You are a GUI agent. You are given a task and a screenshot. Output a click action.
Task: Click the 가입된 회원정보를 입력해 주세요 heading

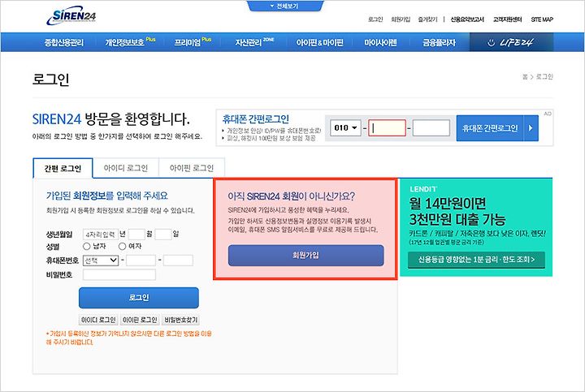coord(107,196)
